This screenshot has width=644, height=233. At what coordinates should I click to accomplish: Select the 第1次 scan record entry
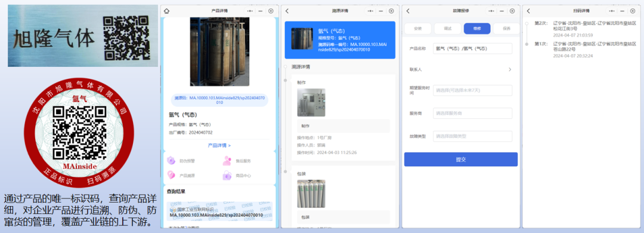pyautogui.click(x=586, y=50)
